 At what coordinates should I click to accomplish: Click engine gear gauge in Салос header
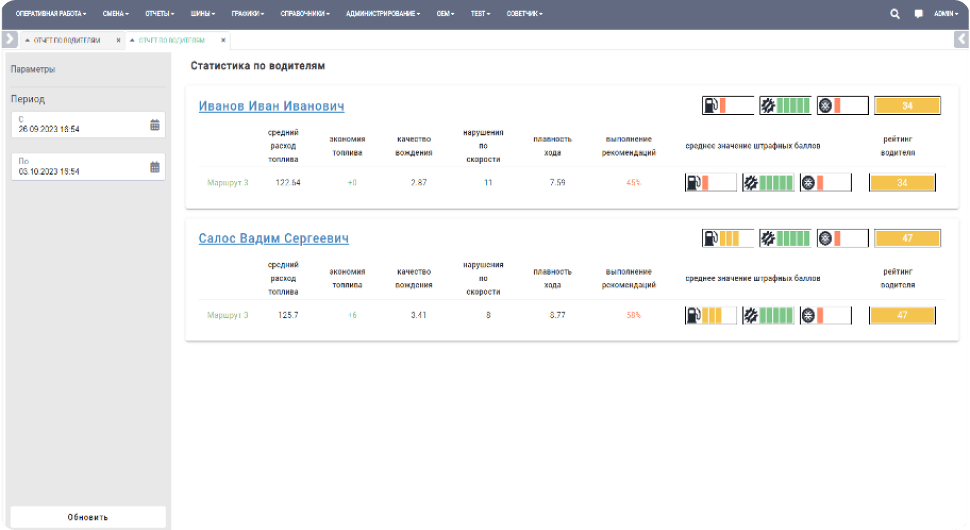point(784,239)
